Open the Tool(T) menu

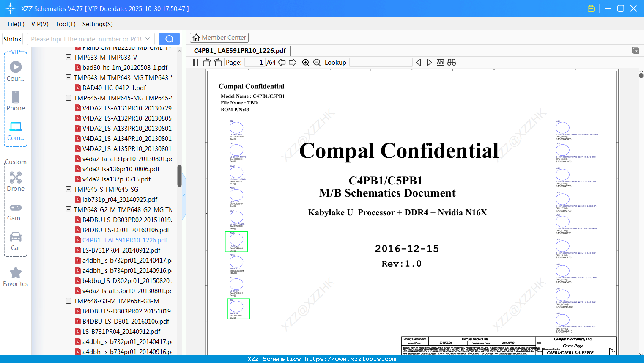pos(66,24)
